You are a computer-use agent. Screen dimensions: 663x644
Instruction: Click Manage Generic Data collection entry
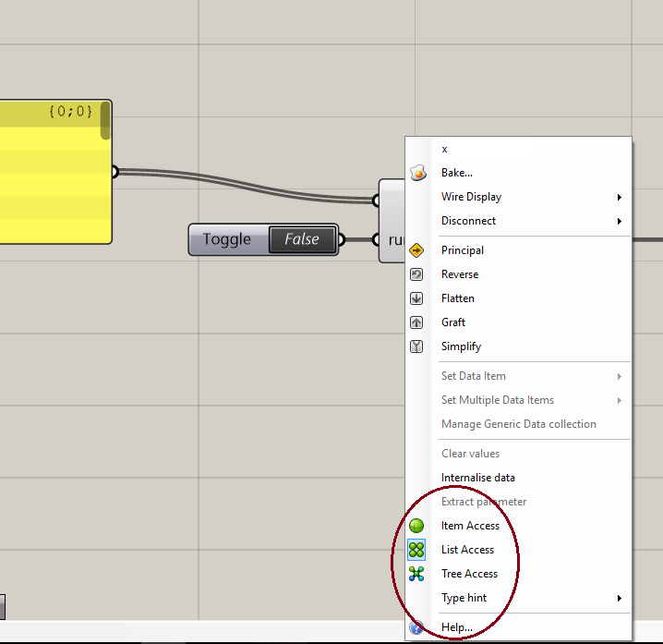pos(519,424)
